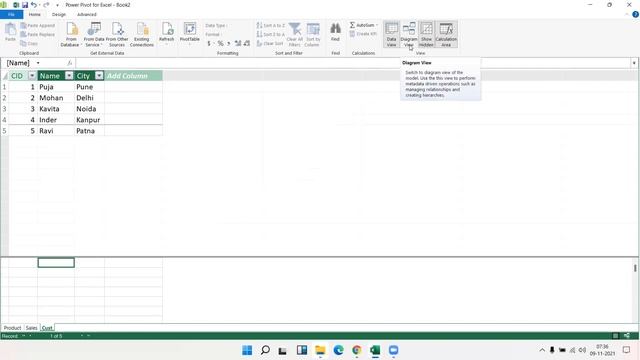Image resolution: width=640 pixels, height=360 pixels.
Task: Click Paste Replace in Clipboard group
Action: tap(38, 34)
